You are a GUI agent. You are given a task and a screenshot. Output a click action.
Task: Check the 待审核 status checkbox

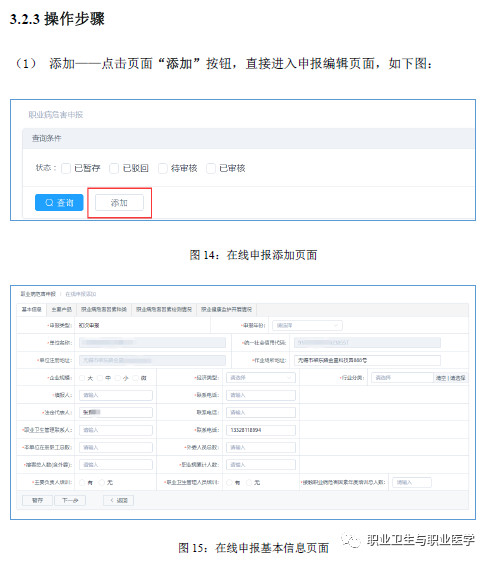coord(163,168)
